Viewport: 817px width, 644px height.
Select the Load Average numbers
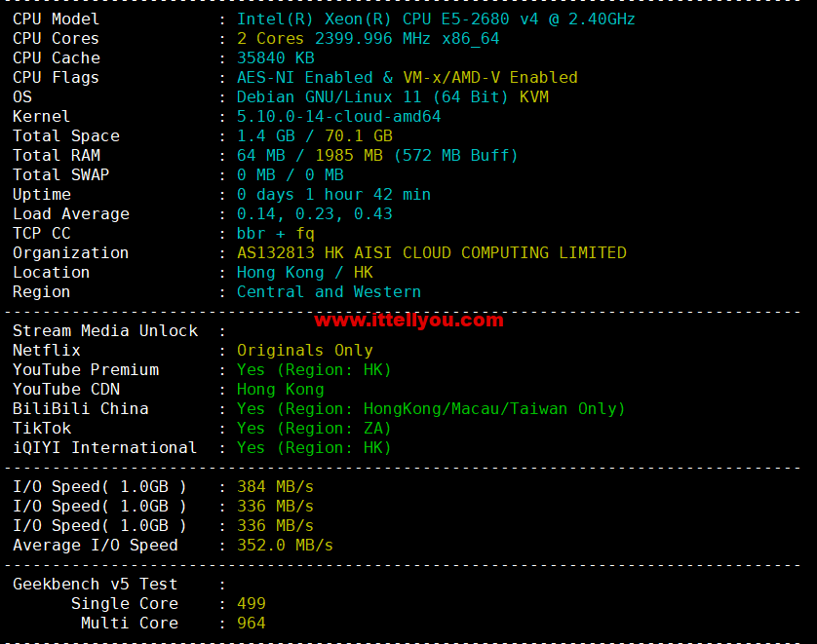coord(314,214)
